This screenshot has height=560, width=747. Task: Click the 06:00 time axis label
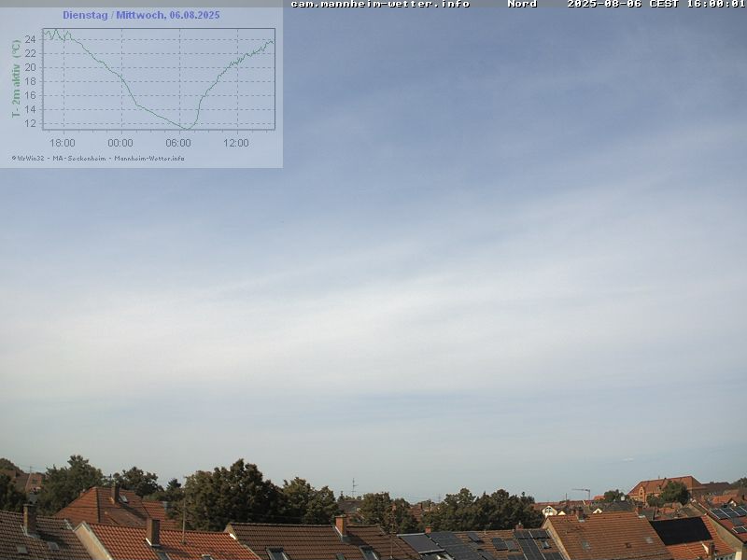[178, 143]
